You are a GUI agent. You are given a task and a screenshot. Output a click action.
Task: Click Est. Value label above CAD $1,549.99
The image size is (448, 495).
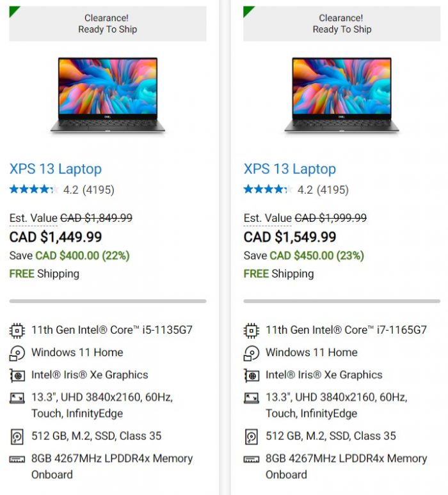268,218
